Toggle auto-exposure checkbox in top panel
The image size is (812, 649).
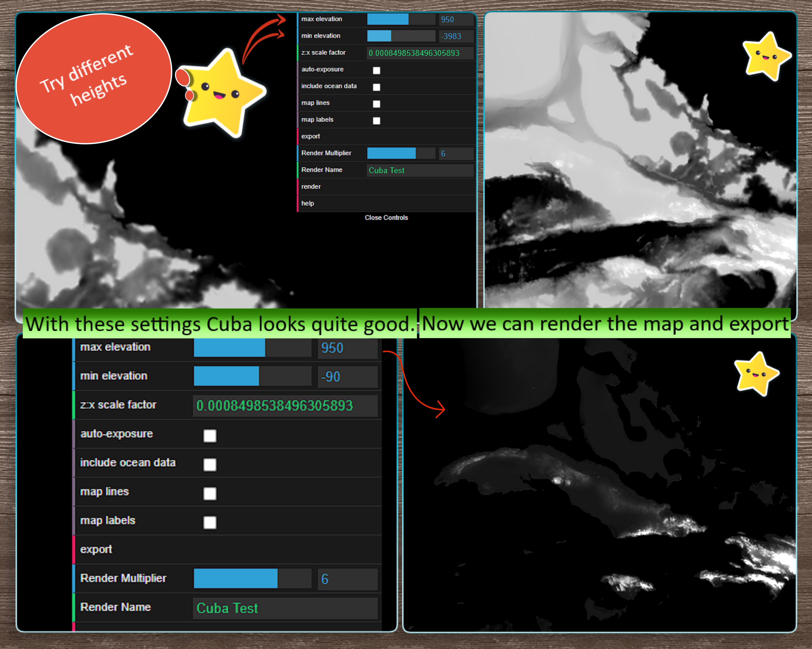(x=376, y=70)
